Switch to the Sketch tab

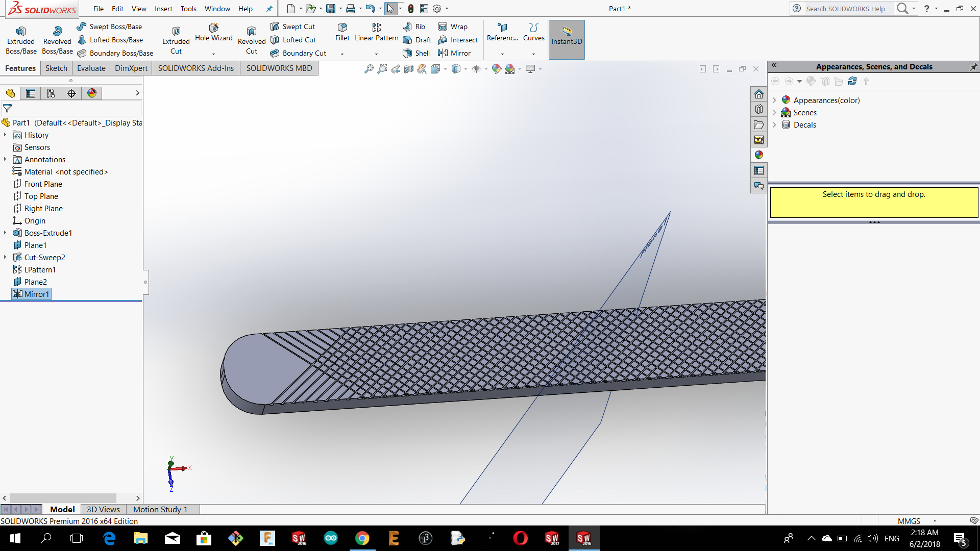coord(56,68)
